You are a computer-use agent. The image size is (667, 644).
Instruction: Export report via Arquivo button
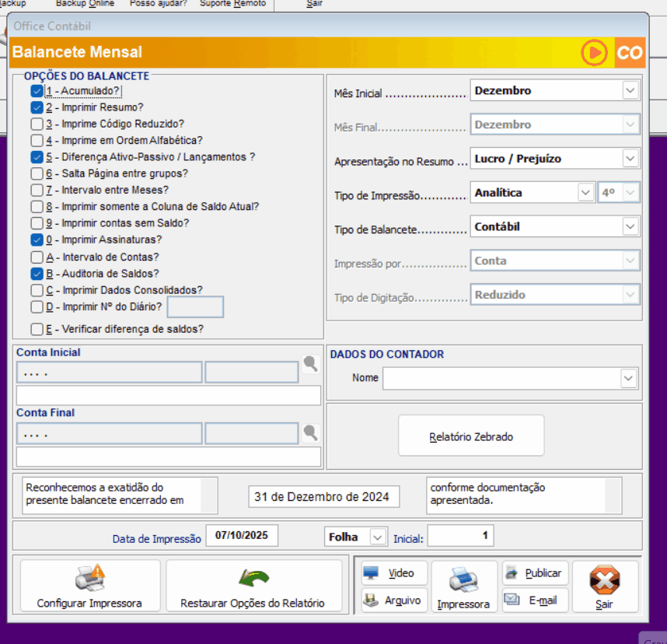pos(394,600)
